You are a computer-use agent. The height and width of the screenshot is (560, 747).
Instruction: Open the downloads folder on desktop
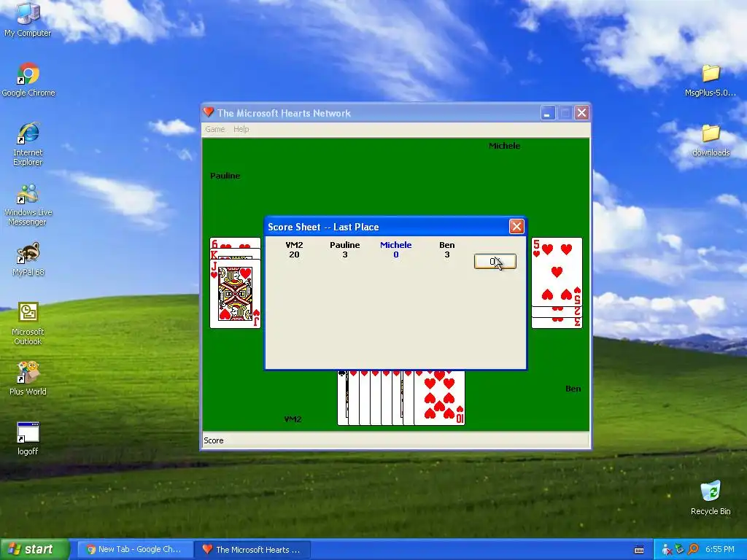point(711,140)
